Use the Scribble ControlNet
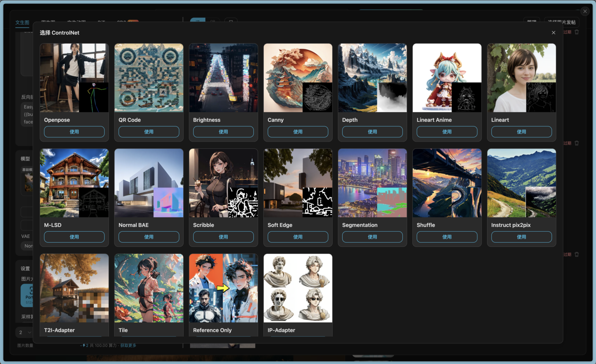596x364 pixels. [x=223, y=237]
